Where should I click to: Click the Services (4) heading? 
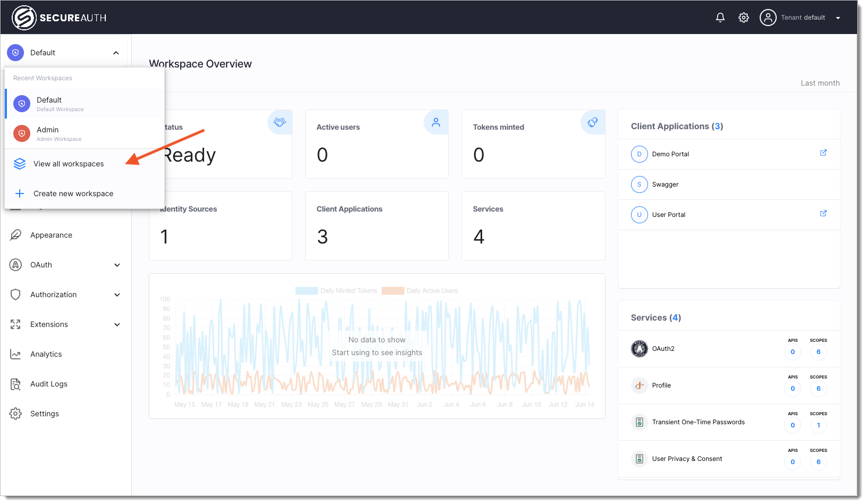[655, 317]
